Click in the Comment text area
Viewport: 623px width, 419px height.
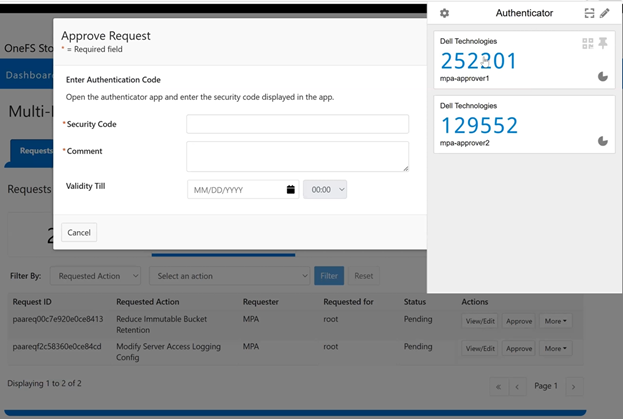coord(297,156)
